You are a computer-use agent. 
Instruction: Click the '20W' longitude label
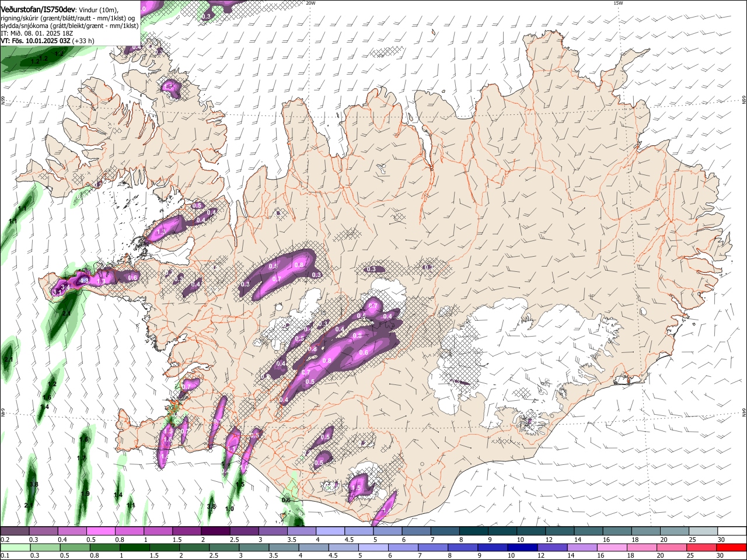(x=310, y=3)
